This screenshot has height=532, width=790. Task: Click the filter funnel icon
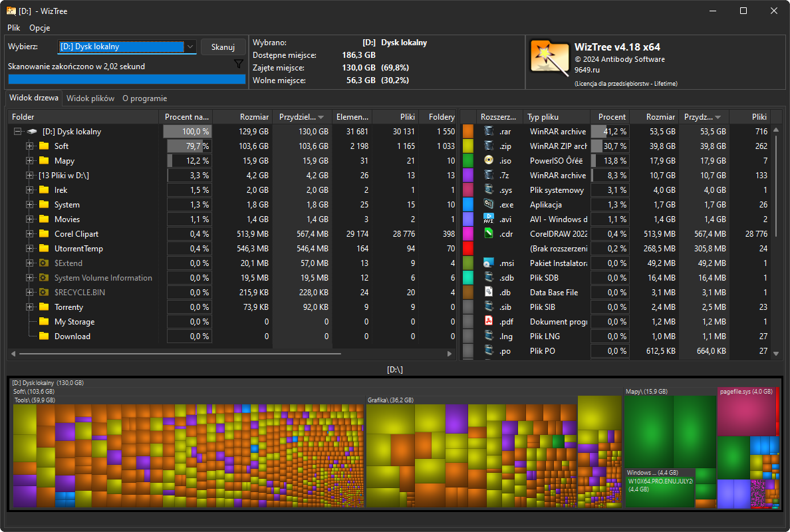click(x=239, y=63)
